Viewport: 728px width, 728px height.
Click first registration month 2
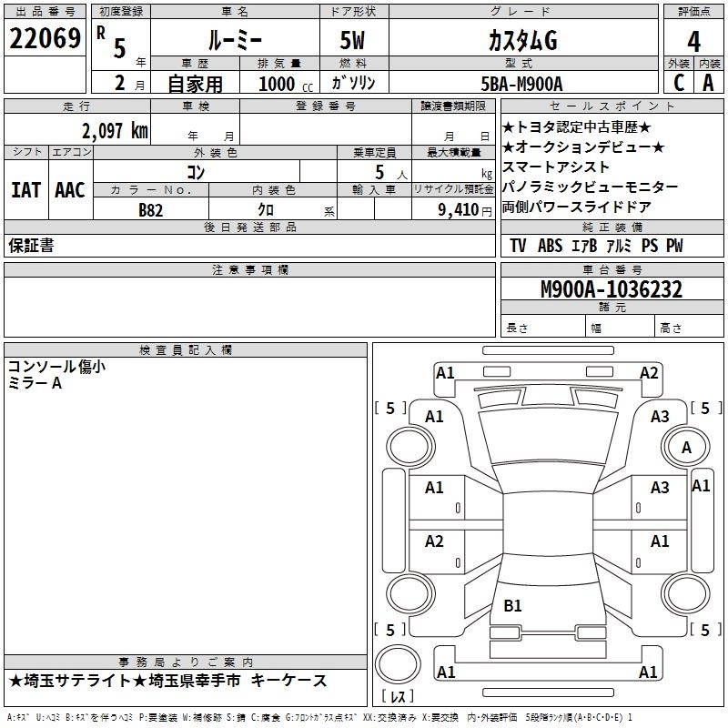click(120, 83)
